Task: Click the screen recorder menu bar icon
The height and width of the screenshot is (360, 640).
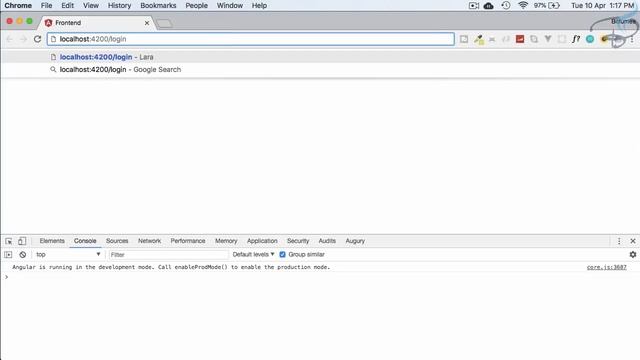Action: (x=473, y=6)
